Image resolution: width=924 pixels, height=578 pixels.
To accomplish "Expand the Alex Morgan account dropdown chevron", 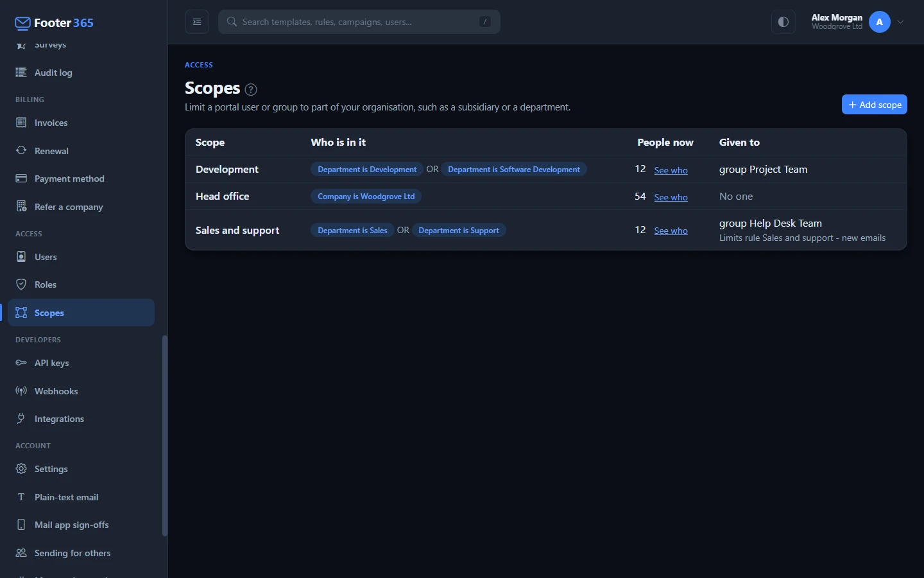I will pyautogui.click(x=900, y=22).
